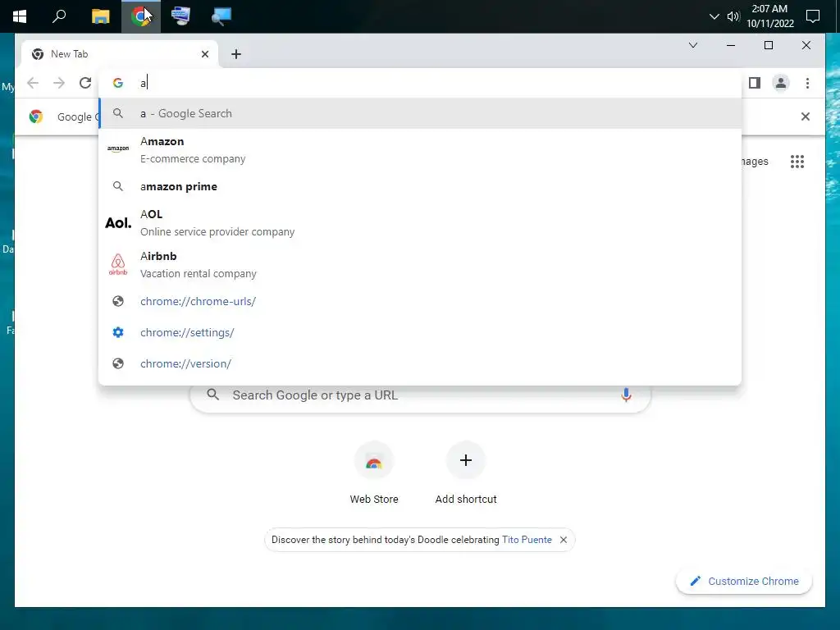Choose the AOL suggestion
This screenshot has width=840, height=630.
pyautogui.click(x=420, y=223)
